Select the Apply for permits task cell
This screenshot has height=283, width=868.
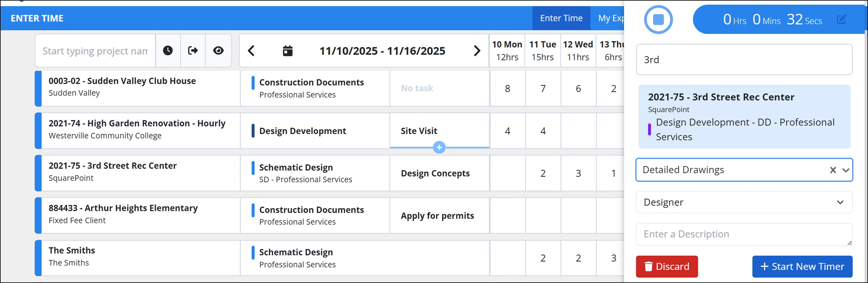(x=439, y=215)
